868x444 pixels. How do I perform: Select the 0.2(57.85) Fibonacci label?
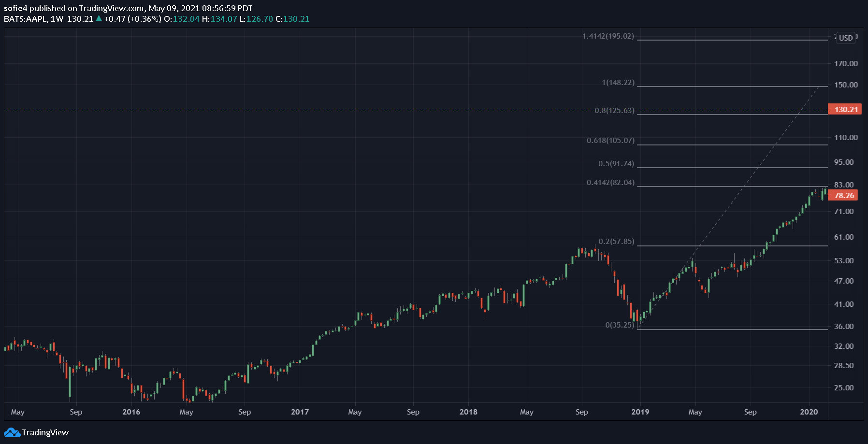pyautogui.click(x=616, y=242)
